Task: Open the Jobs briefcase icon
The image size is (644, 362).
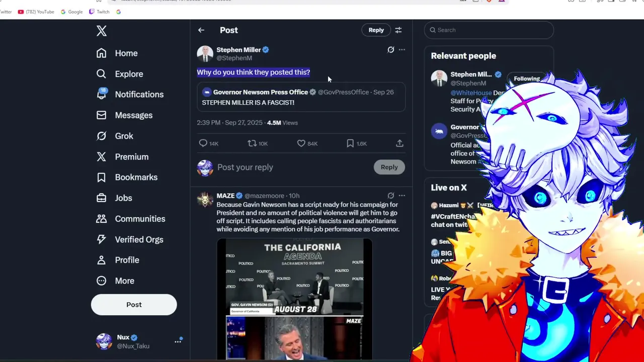Action: pyautogui.click(x=102, y=198)
